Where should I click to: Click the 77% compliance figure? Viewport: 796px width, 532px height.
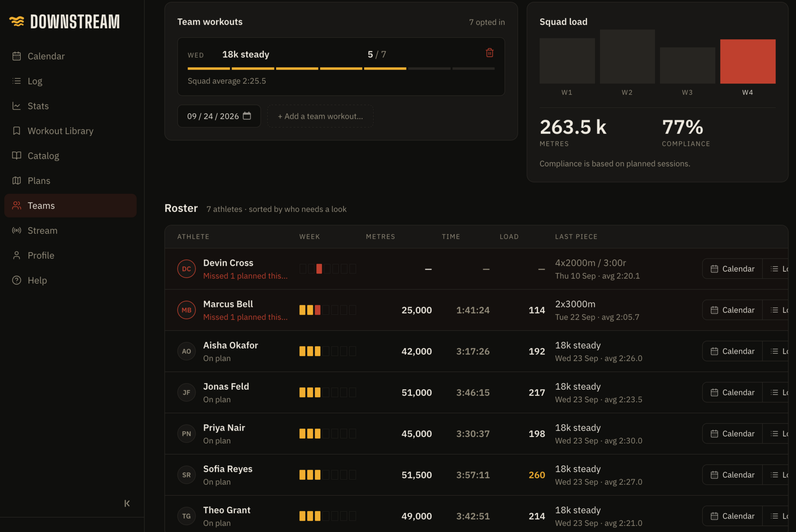click(683, 127)
